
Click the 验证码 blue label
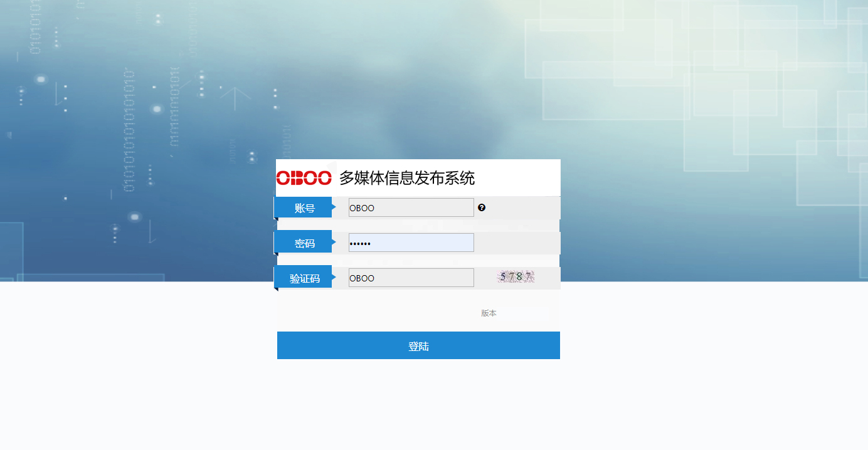coord(304,278)
